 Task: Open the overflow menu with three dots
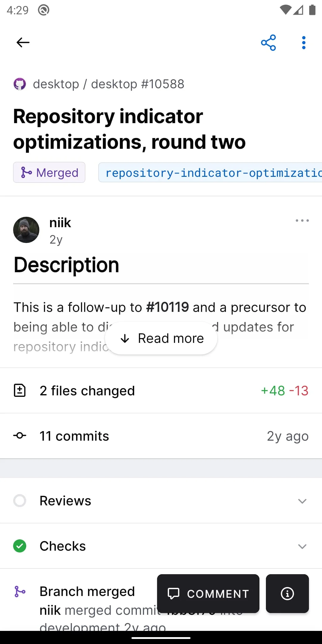pos(304,42)
